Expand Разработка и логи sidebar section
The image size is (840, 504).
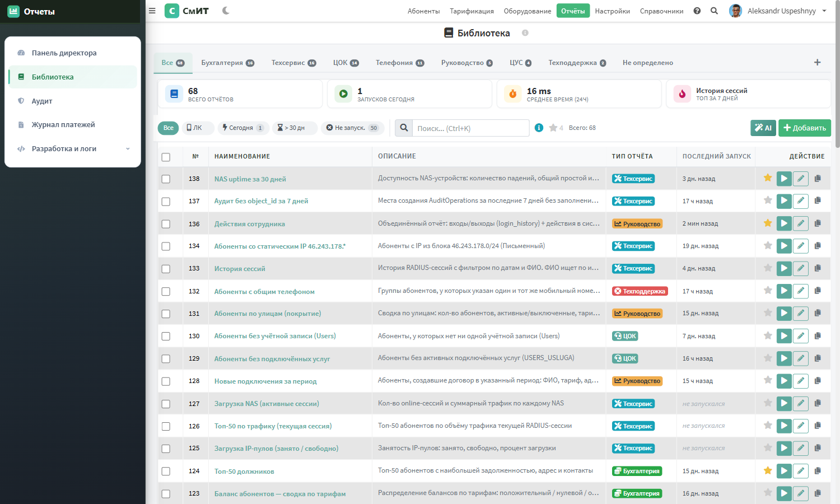(x=73, y=148)
